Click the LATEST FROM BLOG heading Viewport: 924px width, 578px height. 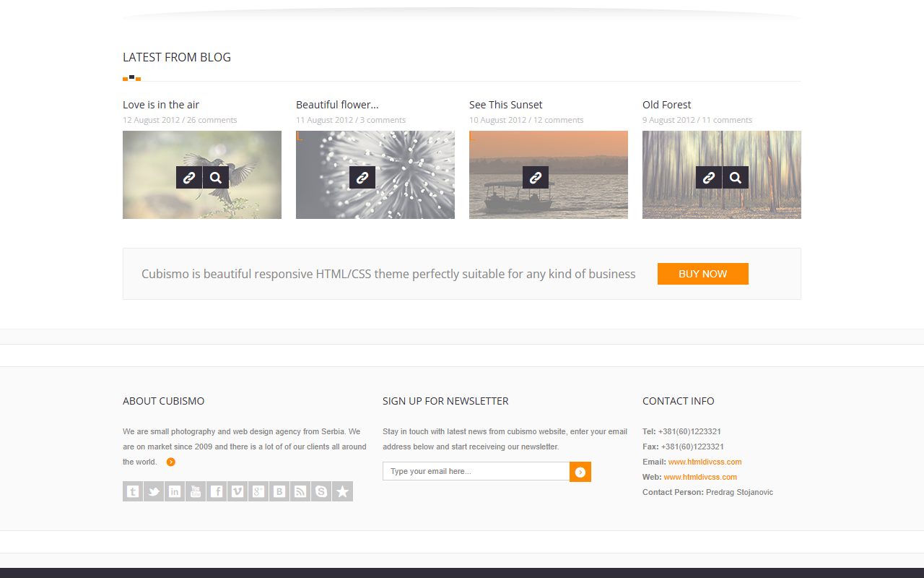177,57
